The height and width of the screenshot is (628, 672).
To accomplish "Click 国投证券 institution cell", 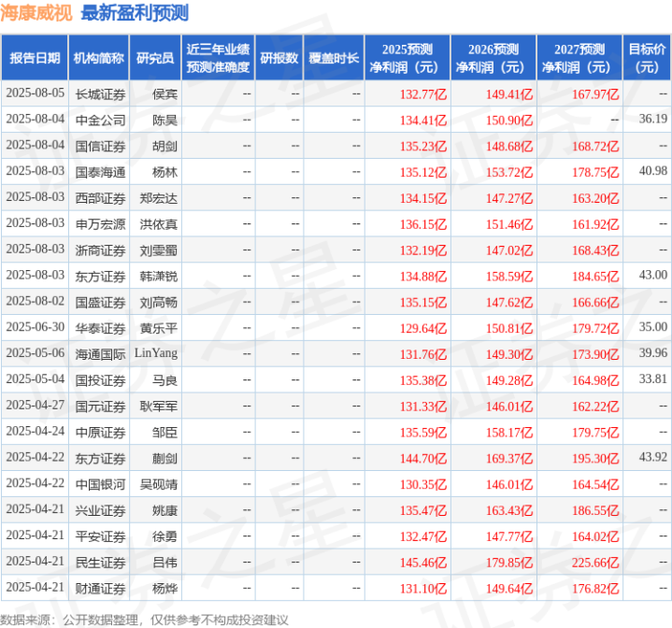I will (100, 380).
